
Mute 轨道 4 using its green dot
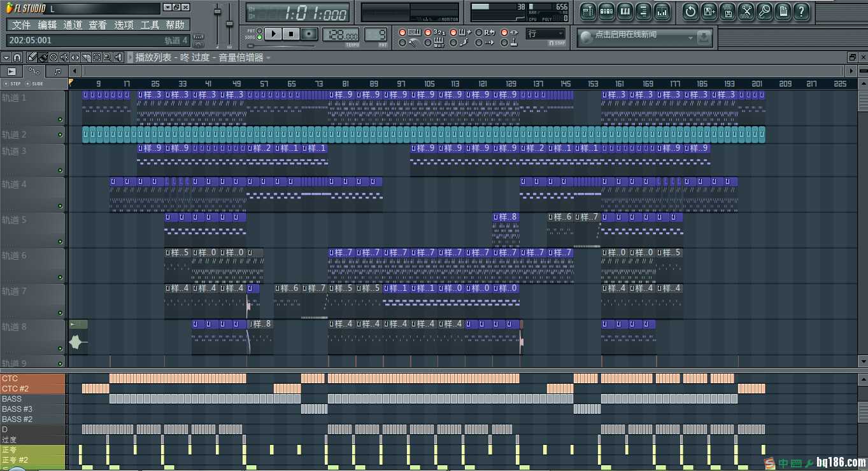point(60,206)
